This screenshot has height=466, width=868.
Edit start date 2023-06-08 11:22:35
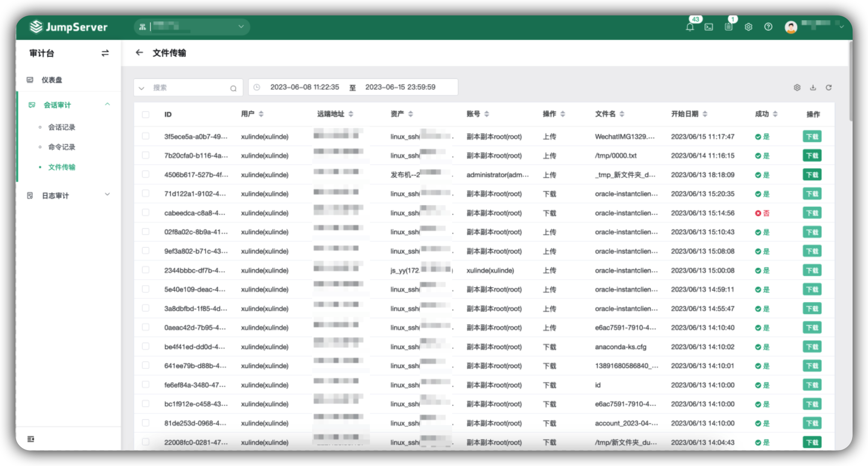[305, 87]
